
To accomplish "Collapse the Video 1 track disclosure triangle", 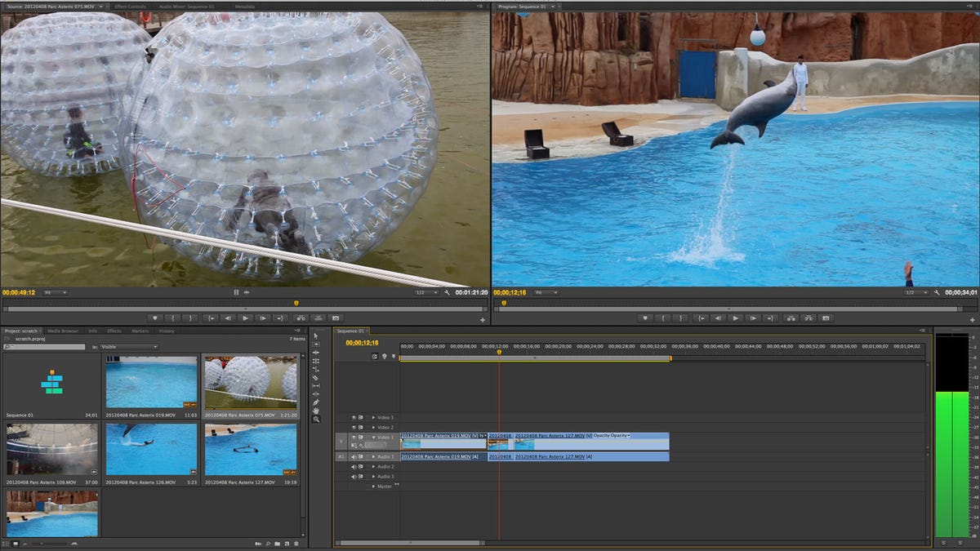I will tap(373, 437).
